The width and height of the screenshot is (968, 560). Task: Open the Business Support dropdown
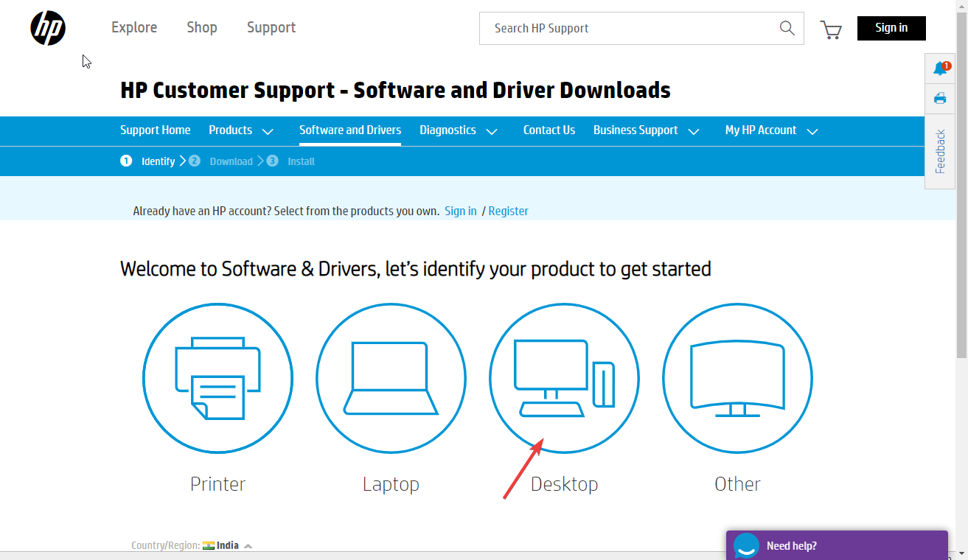tap(647, 130)
